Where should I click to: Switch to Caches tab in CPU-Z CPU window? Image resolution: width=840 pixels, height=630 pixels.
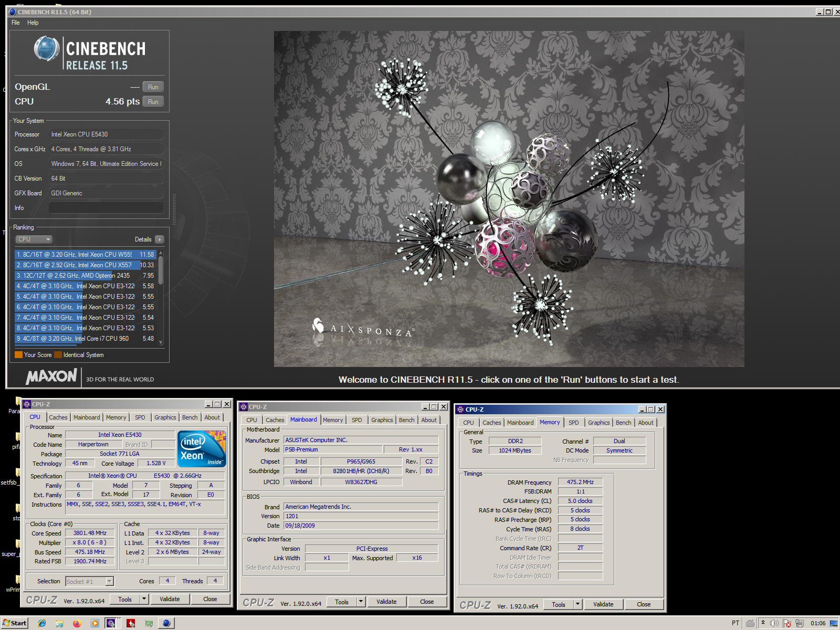pyautogui.click(x=58, y=417)
